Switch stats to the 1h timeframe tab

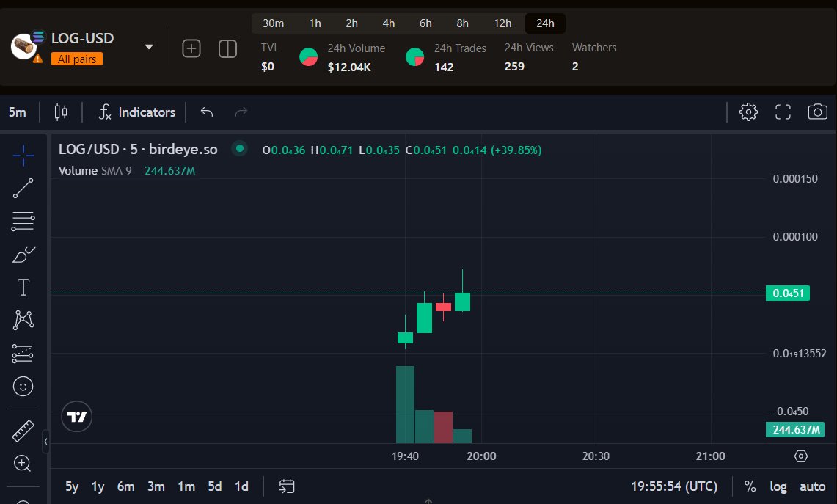pyautogui.click(x=315, y=23)
